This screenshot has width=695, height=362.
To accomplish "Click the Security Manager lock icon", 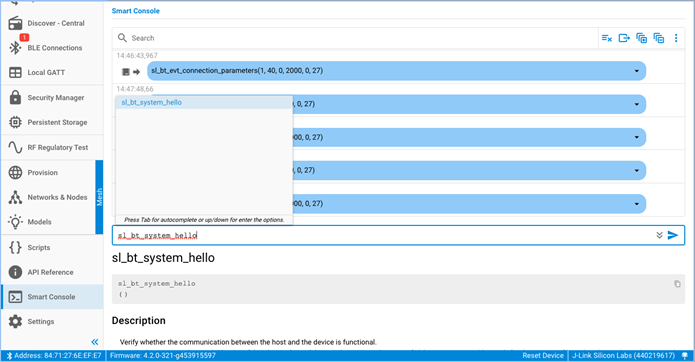I will point(15,97).
